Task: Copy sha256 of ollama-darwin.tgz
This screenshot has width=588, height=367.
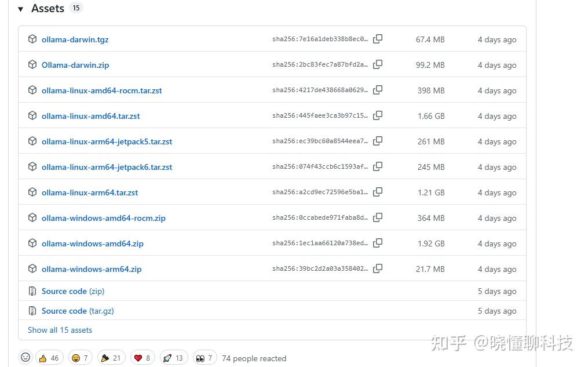Action: 378,39
